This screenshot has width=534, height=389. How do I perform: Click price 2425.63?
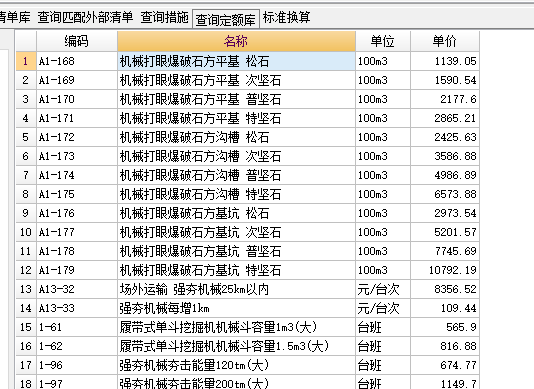point(445,137)
